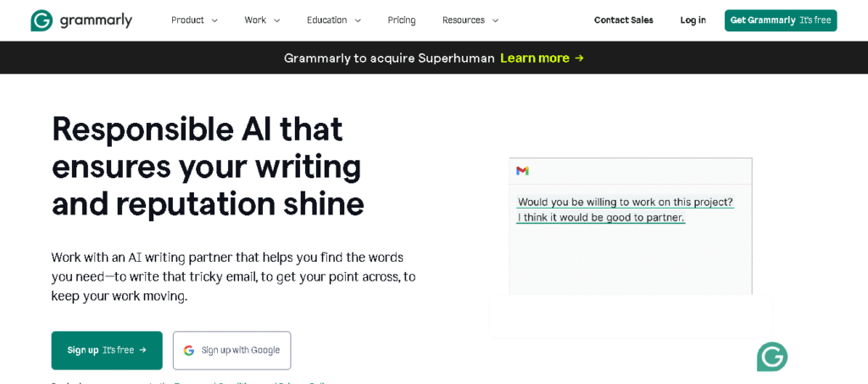Click the Gmail compose preview panel
The image size is (868, 384).
[x=630, y=254]
